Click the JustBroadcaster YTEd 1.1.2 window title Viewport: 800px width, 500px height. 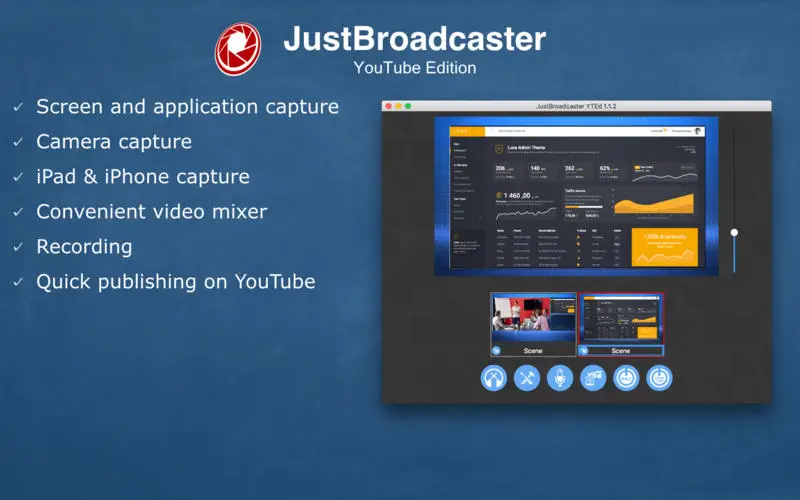click(576, 106)
